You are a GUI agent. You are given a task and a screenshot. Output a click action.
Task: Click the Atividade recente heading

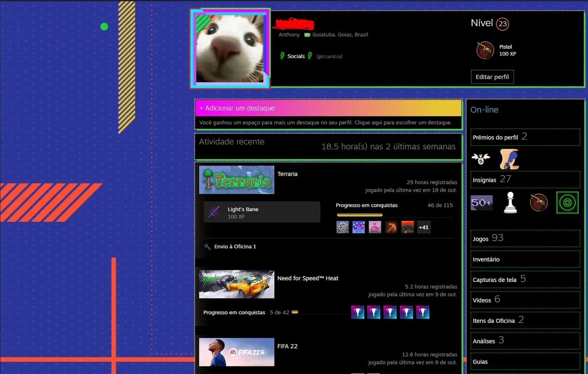click(232, 142)
